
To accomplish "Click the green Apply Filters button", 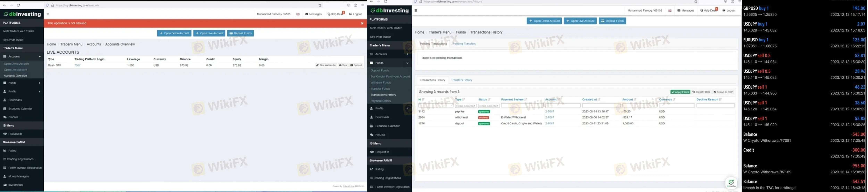I will [x=680, y=92].
